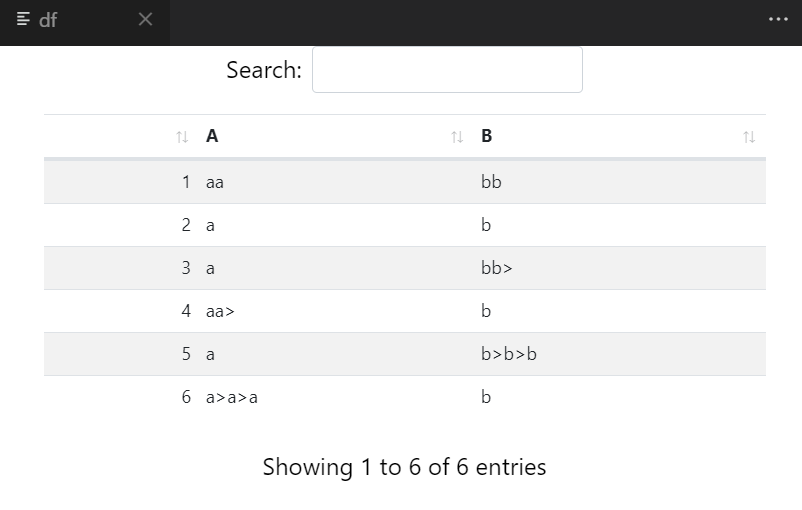This screenshot has height=510, width=802.
Task: Click the df tab file icon
Action: pyautogui.click(x=24, y=20)
